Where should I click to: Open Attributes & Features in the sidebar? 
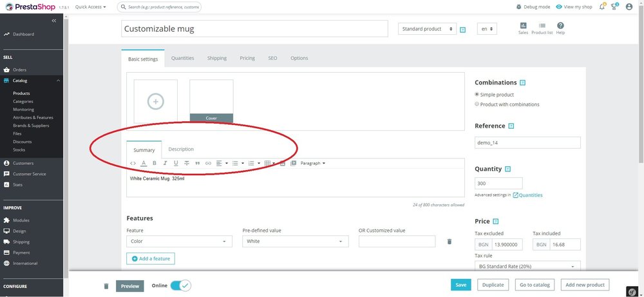[33, 117]
